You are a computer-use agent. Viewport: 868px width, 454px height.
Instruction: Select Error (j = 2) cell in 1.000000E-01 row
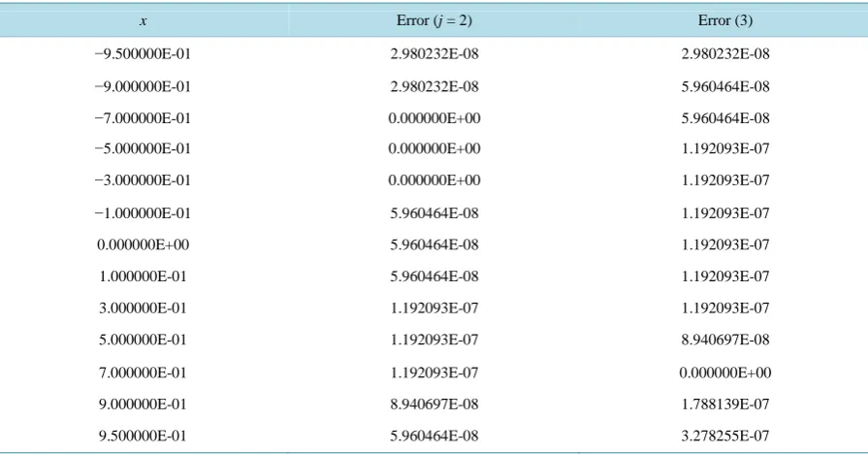434,276
